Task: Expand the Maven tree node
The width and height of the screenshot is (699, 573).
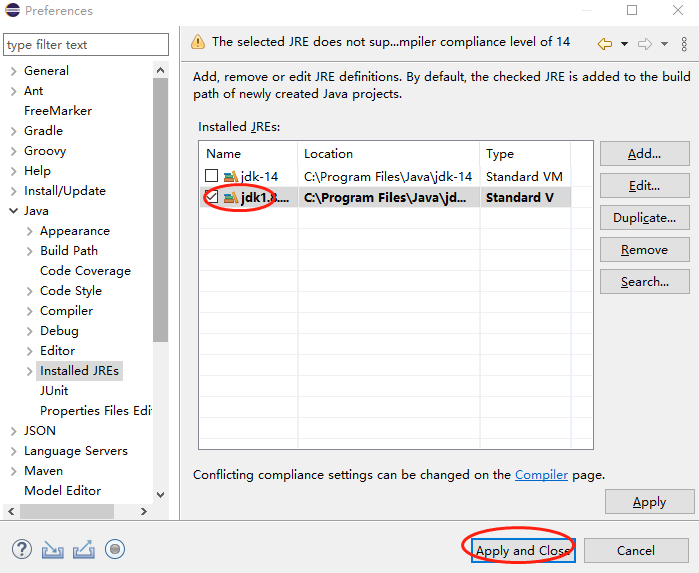Action: tap(13, 471)
